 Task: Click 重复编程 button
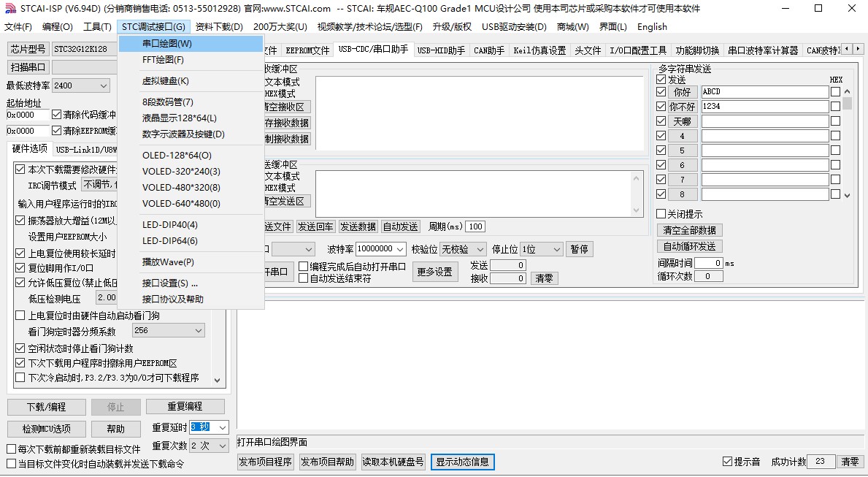pyautogui.click(x=185, y=407)
